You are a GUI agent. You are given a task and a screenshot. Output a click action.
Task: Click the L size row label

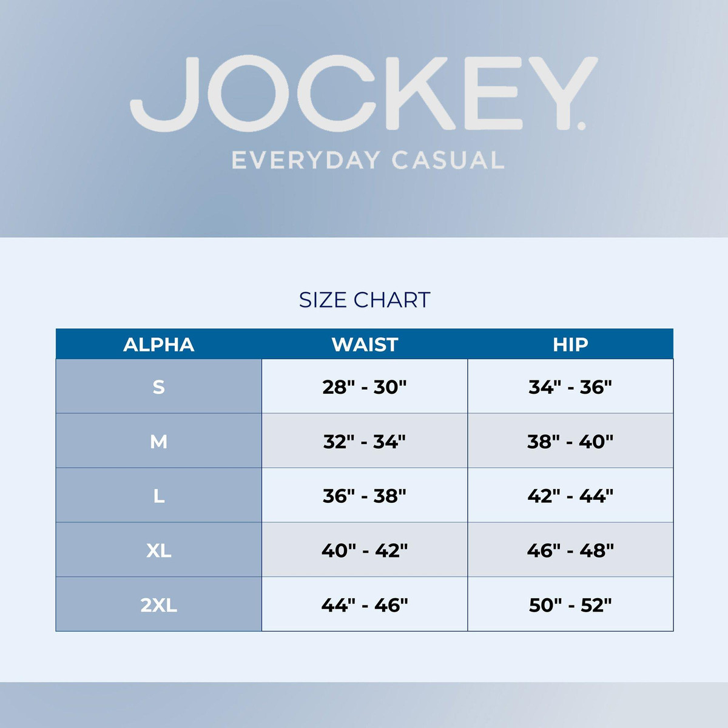pyautogui.click(x=159, y=496)
